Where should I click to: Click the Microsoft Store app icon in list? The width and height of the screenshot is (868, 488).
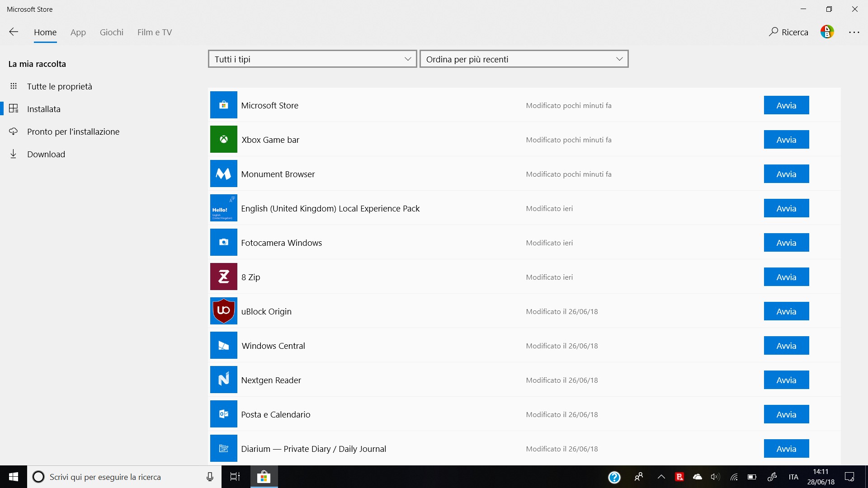223,105
